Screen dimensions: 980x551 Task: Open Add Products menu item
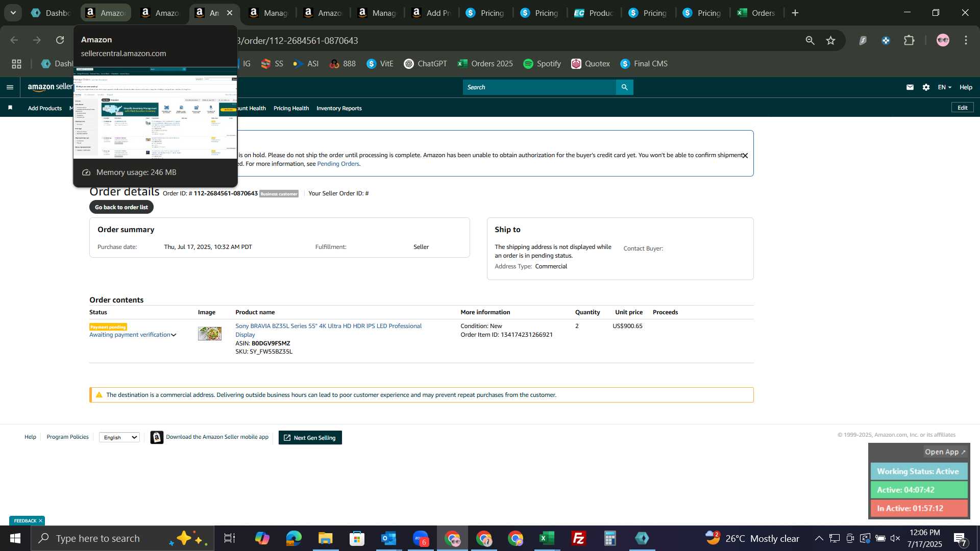point(45,108)
